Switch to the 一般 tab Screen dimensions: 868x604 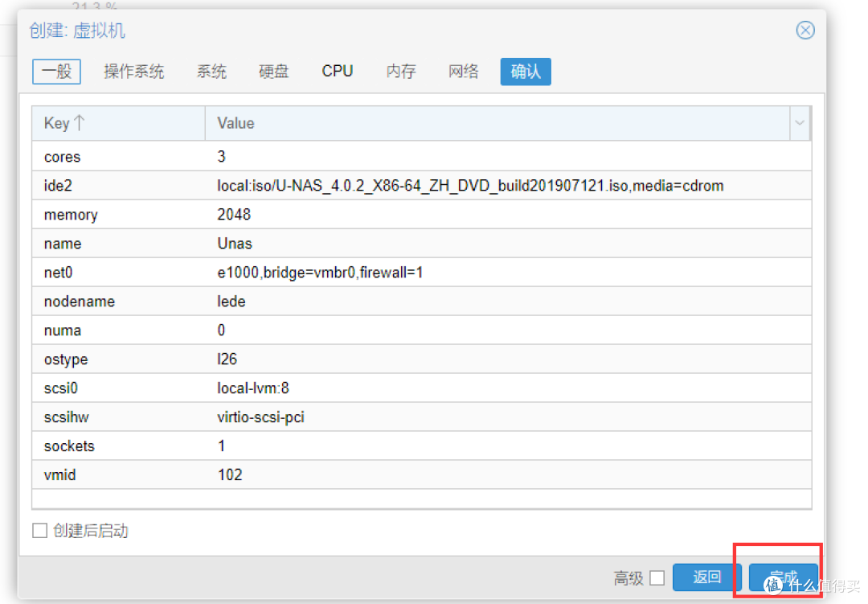(x=56, y=72)
